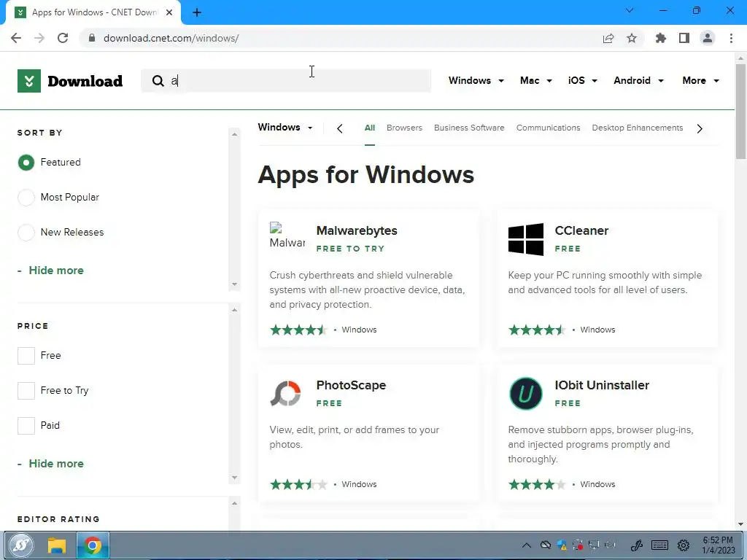
Task: Check the Free to Try price filter
Action: (26, 391)
